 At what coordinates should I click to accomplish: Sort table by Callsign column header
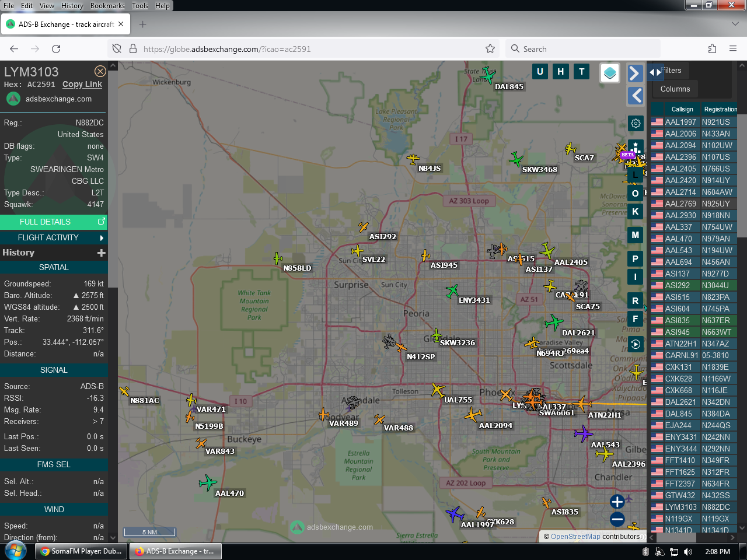pos(682,109)
